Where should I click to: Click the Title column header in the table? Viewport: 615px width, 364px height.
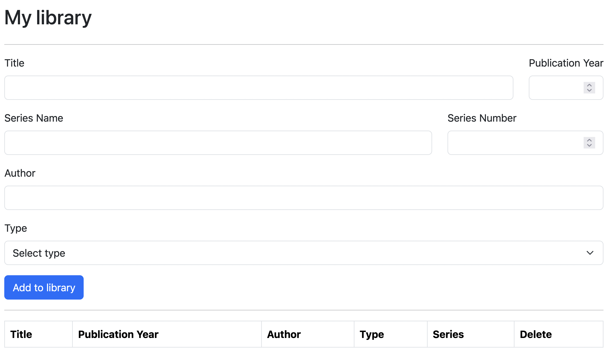[21, 334]
